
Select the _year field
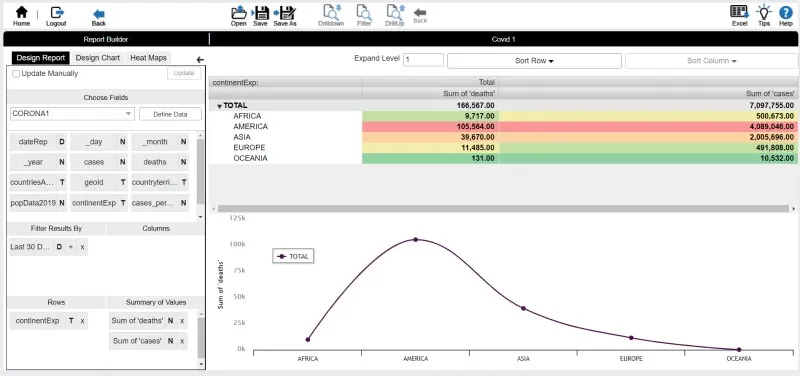coord(38,162)
